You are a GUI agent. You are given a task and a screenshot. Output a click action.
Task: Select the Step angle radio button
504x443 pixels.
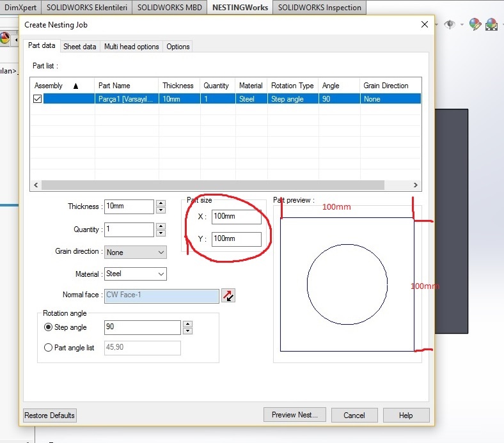(x=48, y=327)
